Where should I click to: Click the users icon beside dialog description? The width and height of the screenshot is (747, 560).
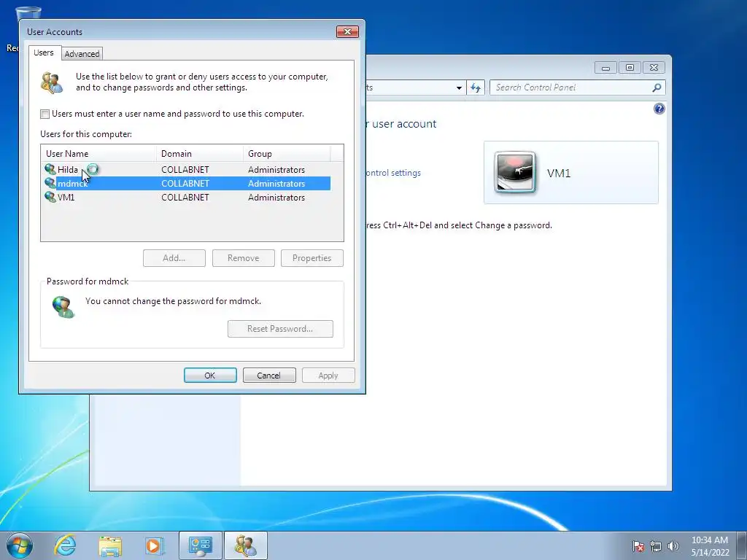click(52, 82)
